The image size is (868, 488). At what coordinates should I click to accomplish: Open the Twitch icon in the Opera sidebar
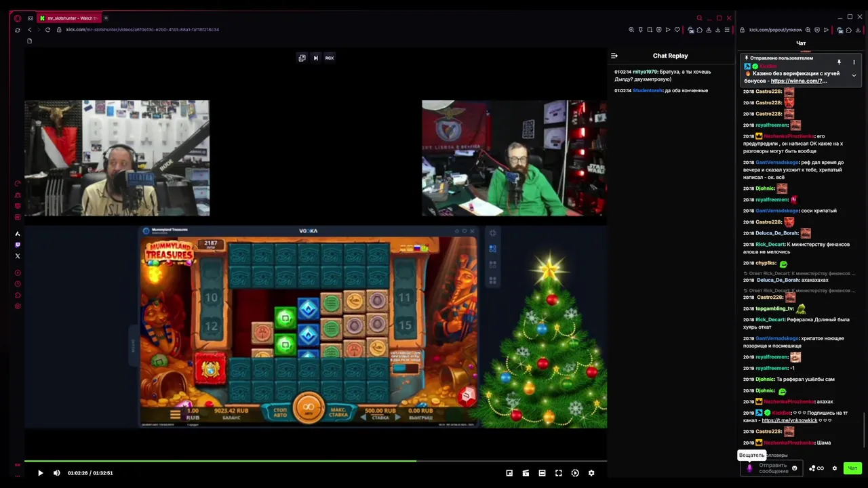18,245
